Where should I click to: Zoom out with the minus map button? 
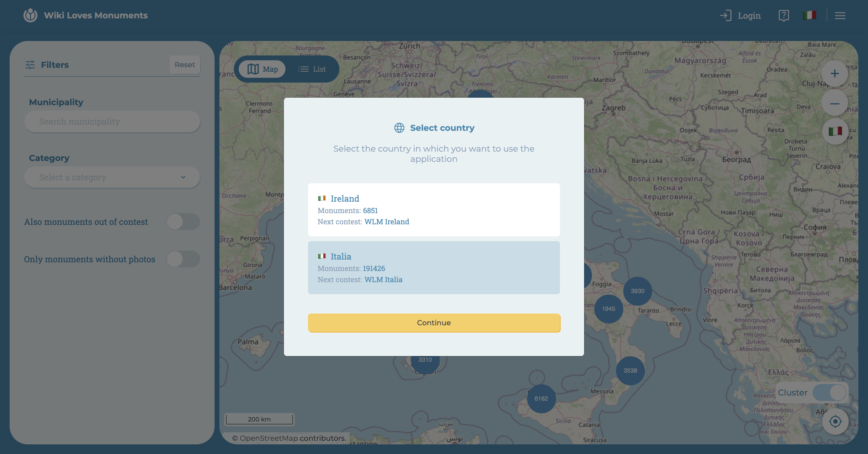point(834,103)
